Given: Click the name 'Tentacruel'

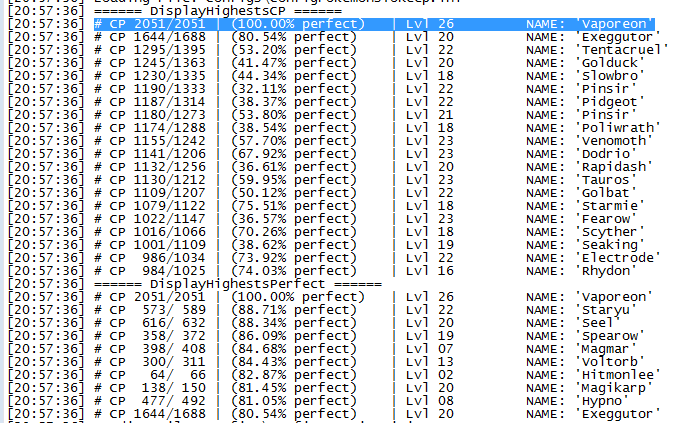Looking at the screenshot, I should tap(622, 50).
